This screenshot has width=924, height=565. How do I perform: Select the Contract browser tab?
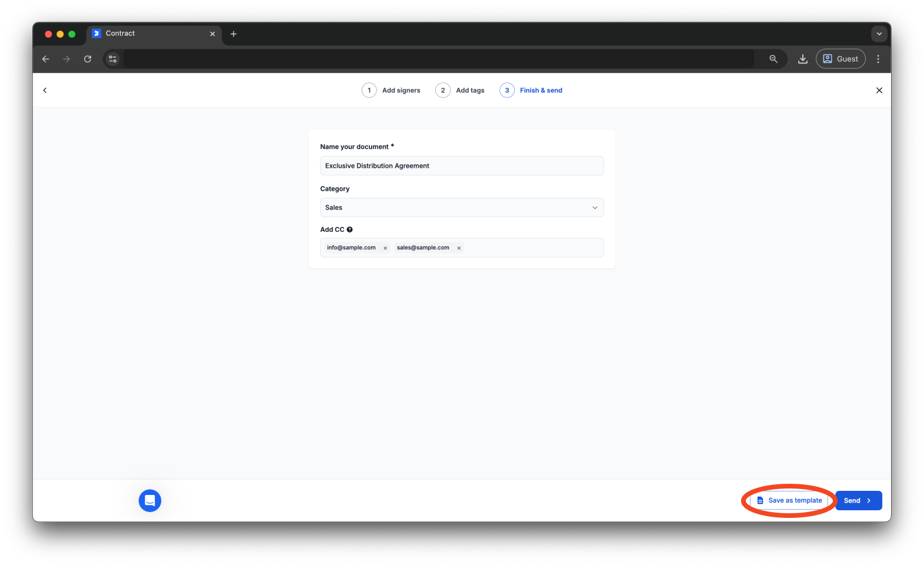154,34
